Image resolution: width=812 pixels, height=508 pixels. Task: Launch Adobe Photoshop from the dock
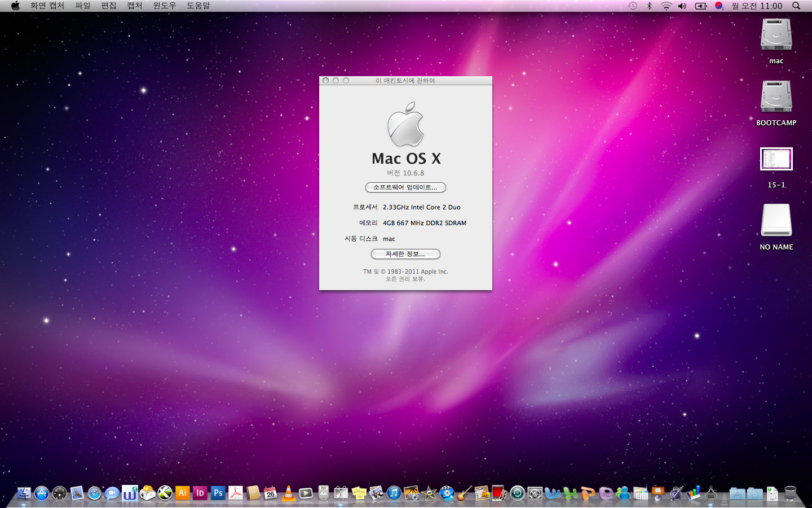(x=218, y=493)
